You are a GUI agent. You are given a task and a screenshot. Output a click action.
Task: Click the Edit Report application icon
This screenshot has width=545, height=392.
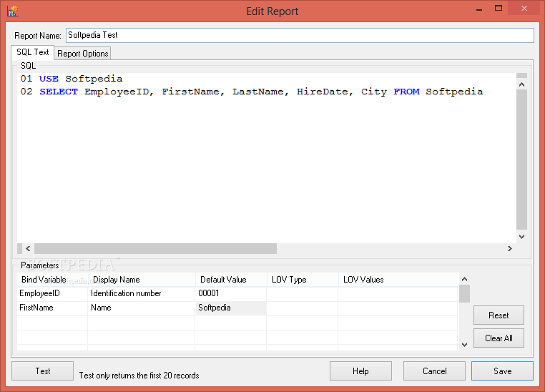pyautogui.click(x=12, y=11)
